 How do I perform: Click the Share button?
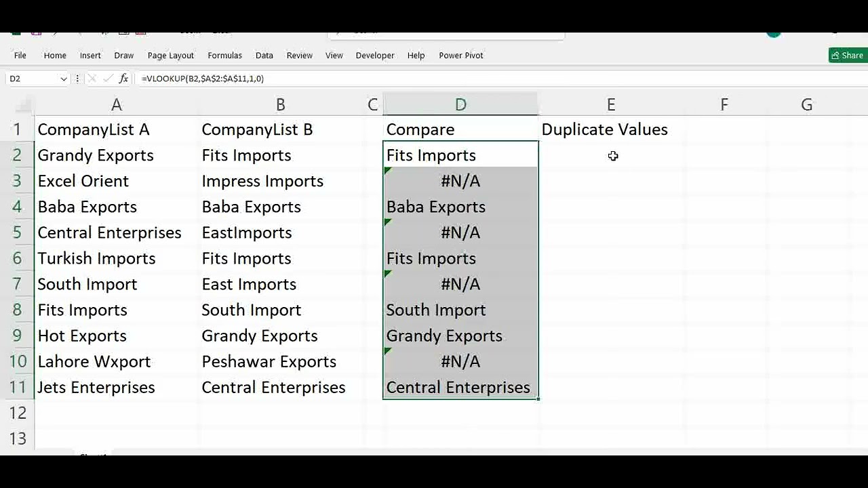point(848,56)
